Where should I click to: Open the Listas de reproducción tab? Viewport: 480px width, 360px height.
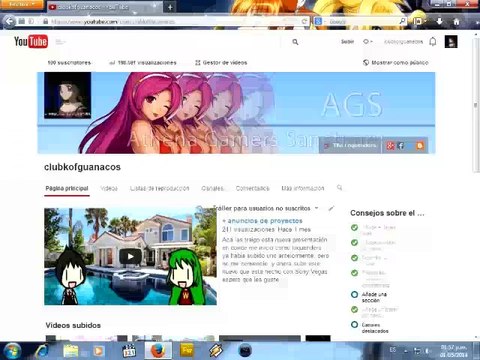159,188
